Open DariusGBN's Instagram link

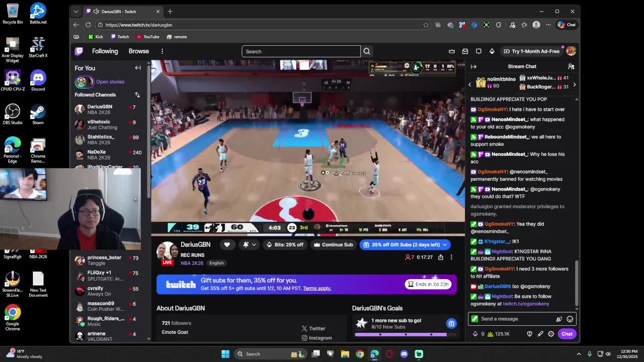click(316, 338)
